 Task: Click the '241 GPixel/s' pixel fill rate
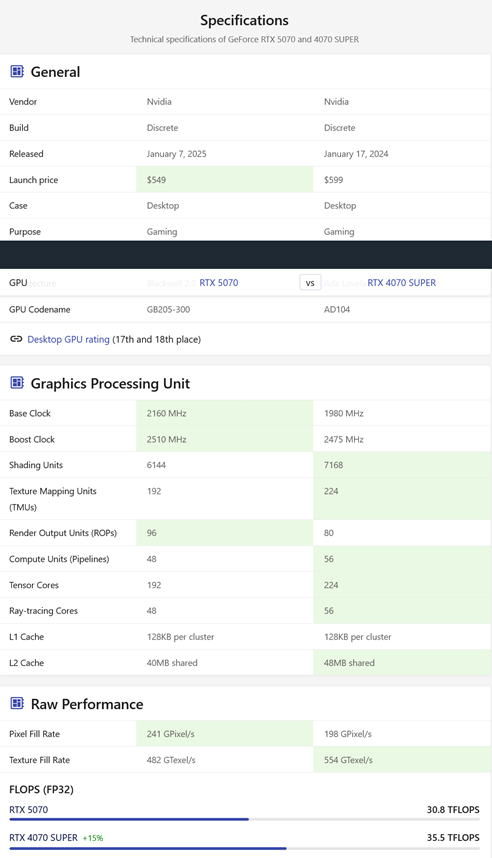[x=170, y=734]
